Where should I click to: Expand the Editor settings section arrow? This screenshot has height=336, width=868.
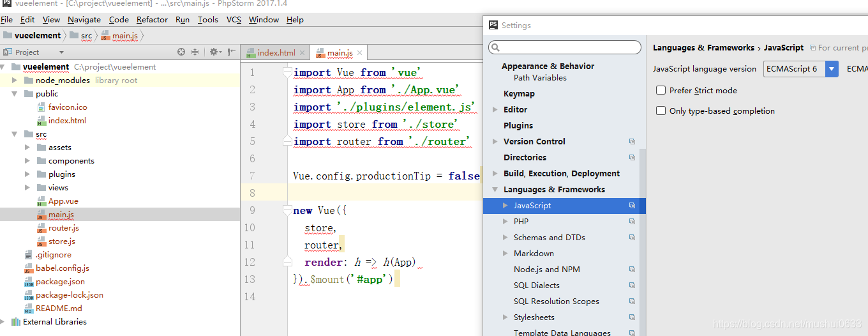[x=495, y=110]
